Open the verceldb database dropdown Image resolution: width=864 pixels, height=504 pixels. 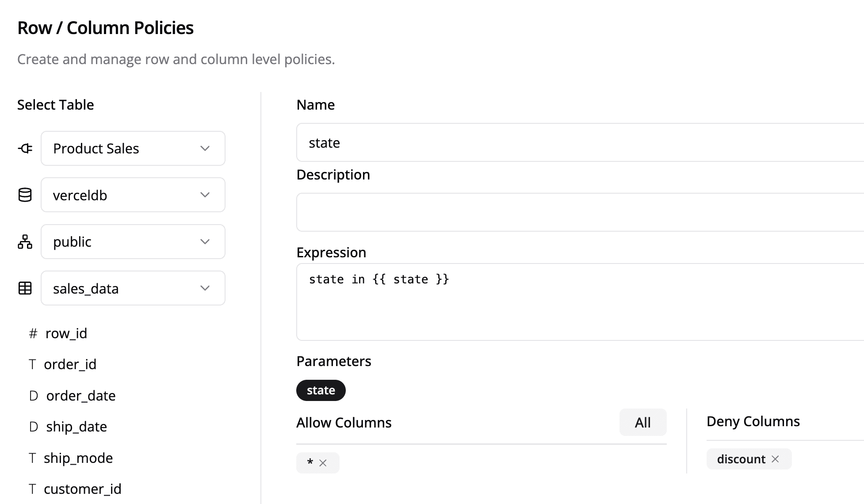133,195
